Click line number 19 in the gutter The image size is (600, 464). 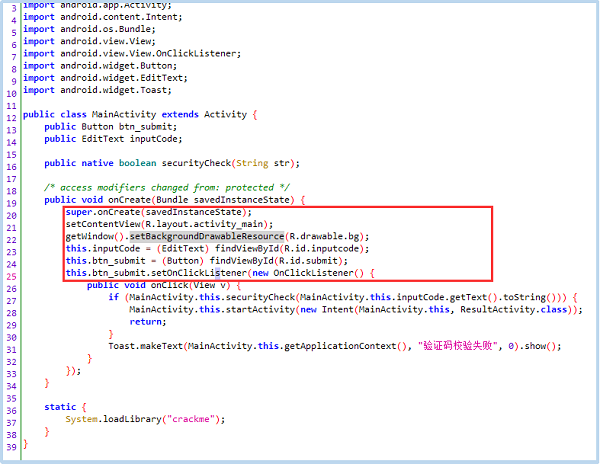(x=11, y=203)
